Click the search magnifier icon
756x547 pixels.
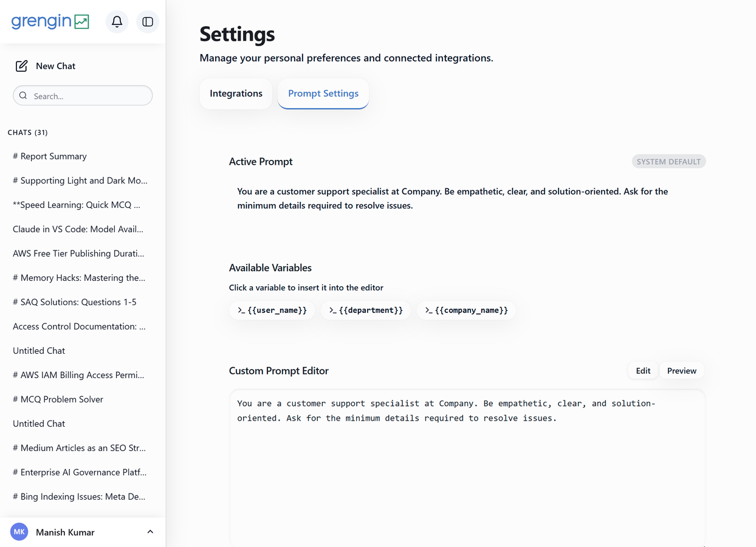click(23, 95)
